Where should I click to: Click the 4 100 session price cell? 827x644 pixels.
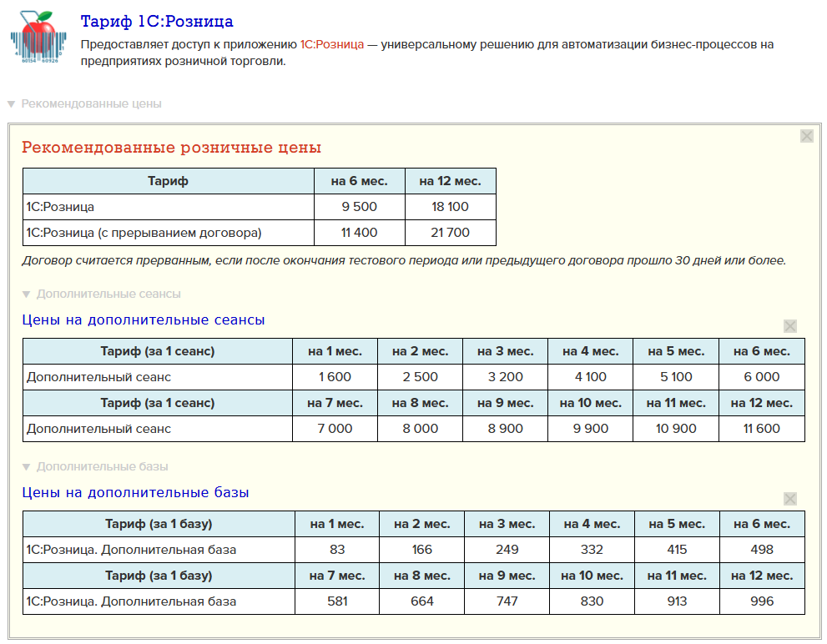click(x=591, y=377)
